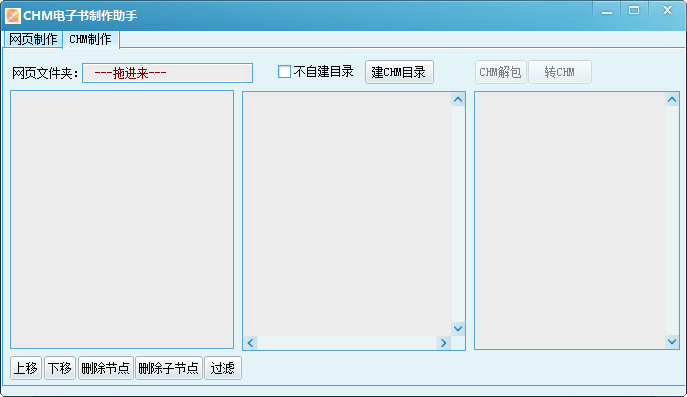Click the 上移 button

tap(26, 368)
